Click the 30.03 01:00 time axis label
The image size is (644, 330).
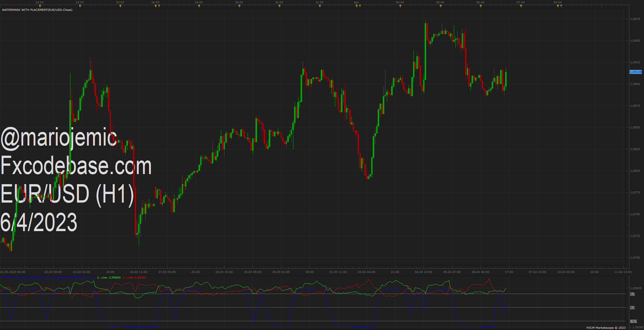tap(281, 272)
